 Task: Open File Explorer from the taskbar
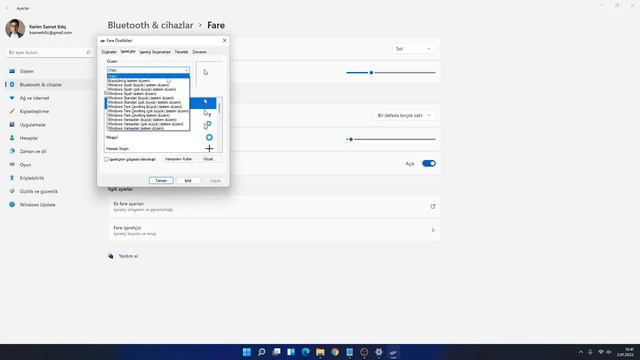coord(320,352)
